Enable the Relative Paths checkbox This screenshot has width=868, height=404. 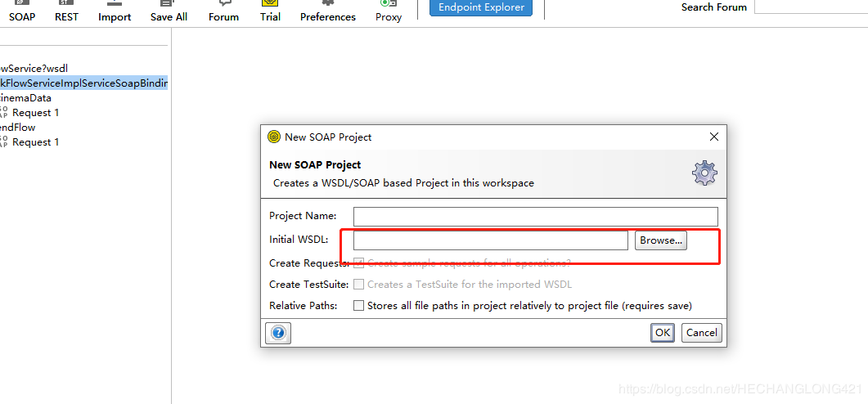pos(358,306)
